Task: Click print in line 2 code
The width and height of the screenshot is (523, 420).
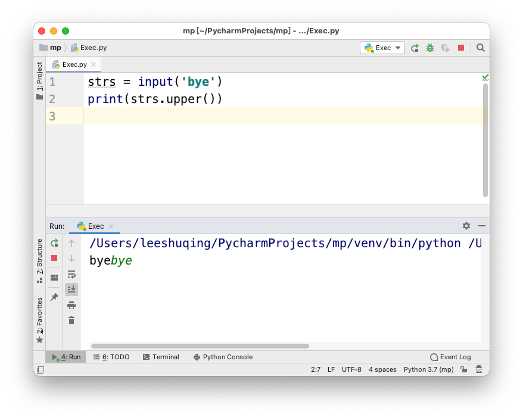Action: click(x=105, y=99)
